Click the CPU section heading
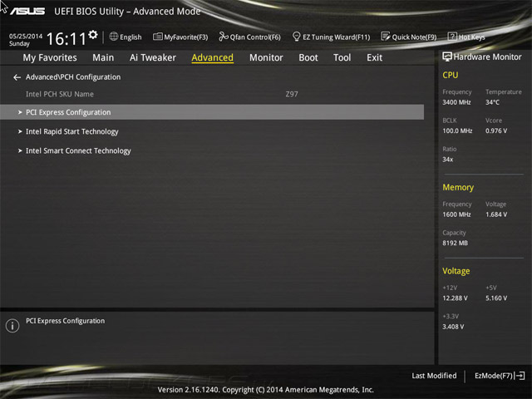This screenshot has width=532, height=399. tap(451, 75)
